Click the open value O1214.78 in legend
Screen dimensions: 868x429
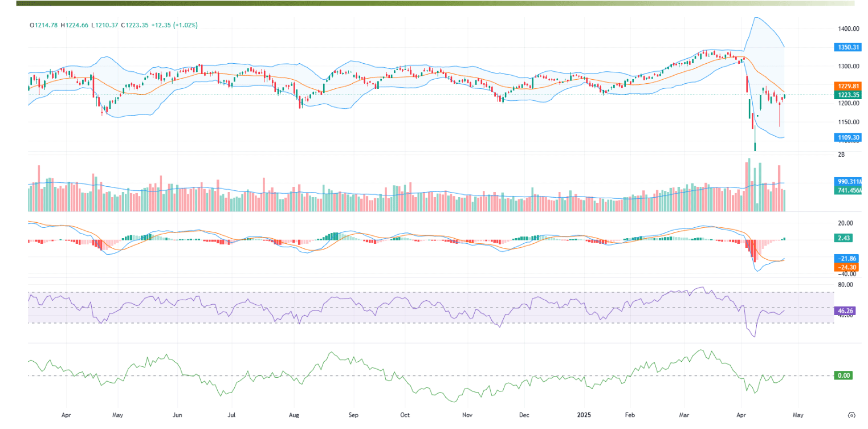[x=45, y=25]
